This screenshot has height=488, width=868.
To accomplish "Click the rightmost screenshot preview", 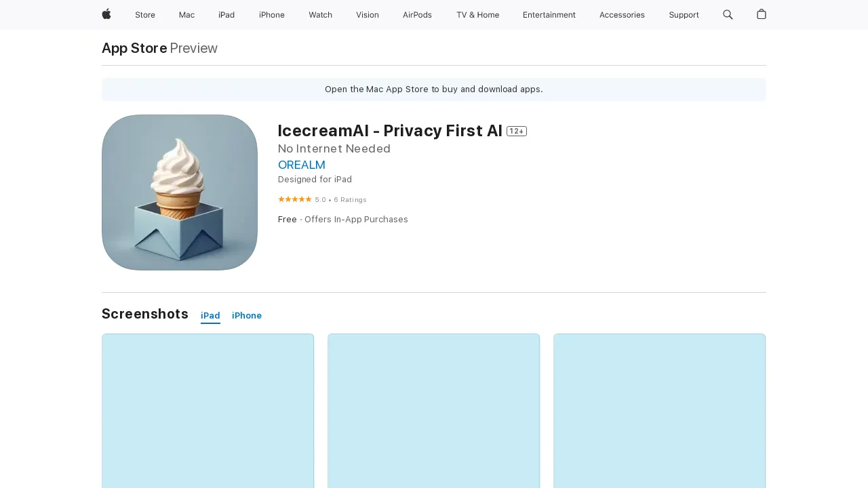I will (659, 410).
